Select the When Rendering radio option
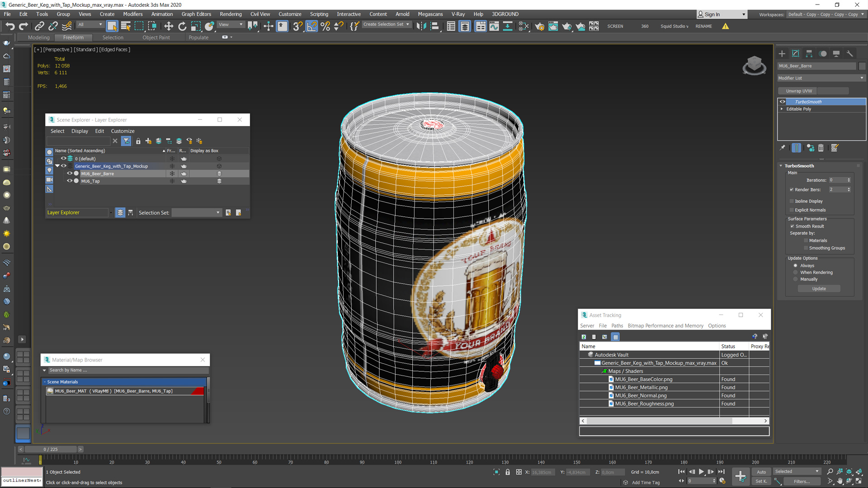 click(796, 272)
